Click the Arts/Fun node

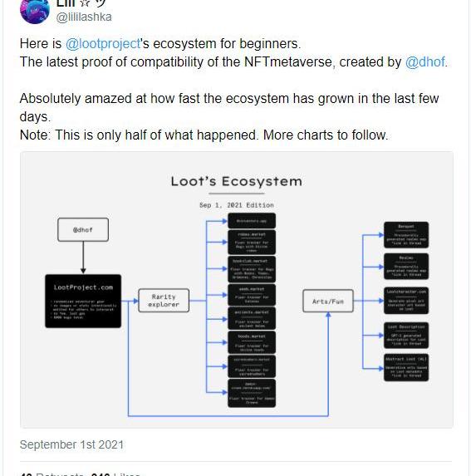pos(328,302)
